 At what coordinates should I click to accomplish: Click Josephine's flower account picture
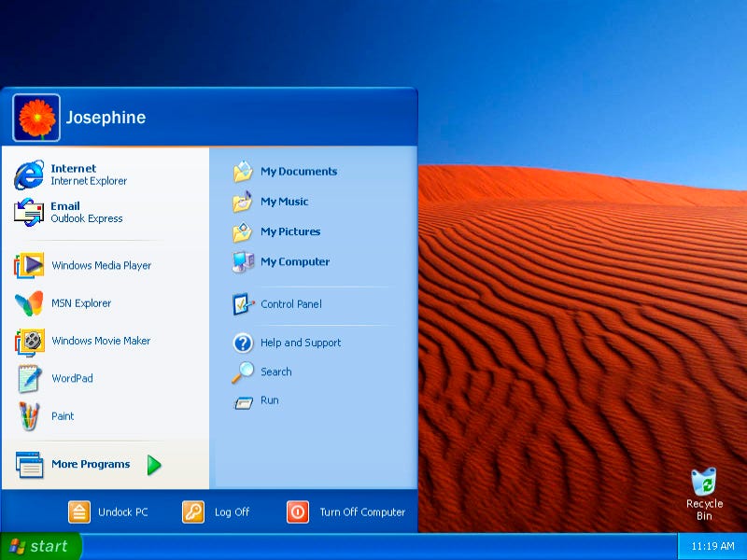click(36, 118)
